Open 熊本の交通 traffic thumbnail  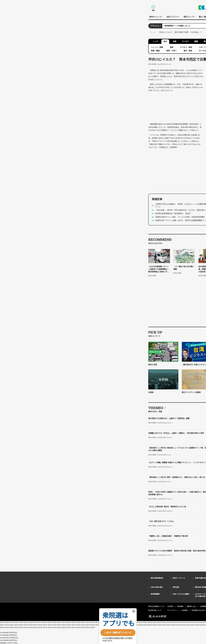[163, 352]
